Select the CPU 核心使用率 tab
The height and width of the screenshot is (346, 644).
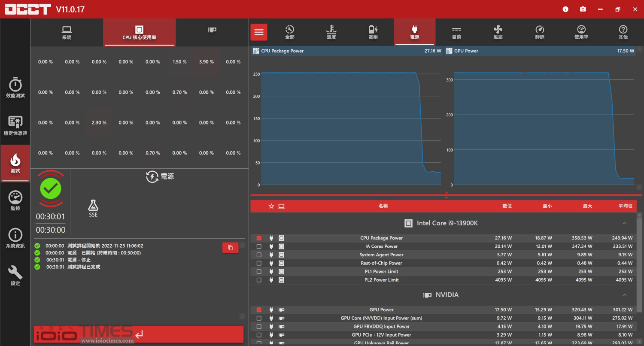140,33
